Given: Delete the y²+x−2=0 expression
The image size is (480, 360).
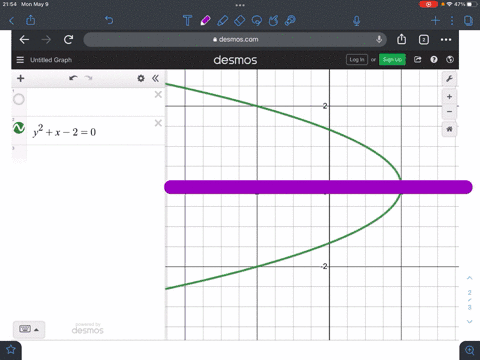Looking at the screenshot, I should pyautogui.click(x=158, y=123).
